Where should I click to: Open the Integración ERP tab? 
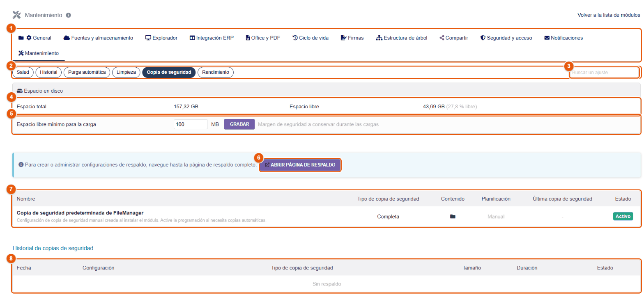click(212, 38)
